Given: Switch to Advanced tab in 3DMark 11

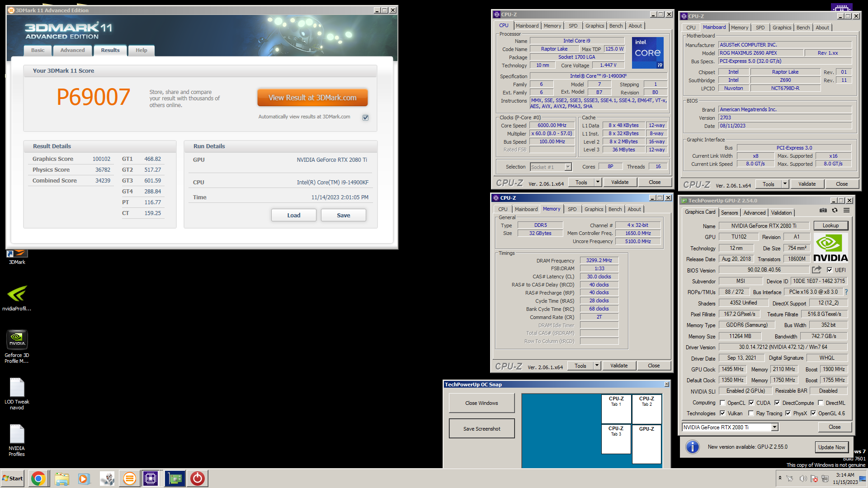Looking at the screenshot, I should point(73,50).
